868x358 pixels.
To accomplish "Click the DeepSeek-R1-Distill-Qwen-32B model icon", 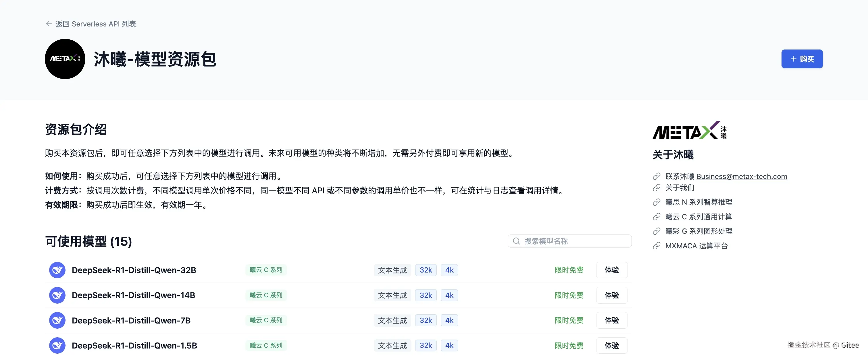I will point(57,270).
